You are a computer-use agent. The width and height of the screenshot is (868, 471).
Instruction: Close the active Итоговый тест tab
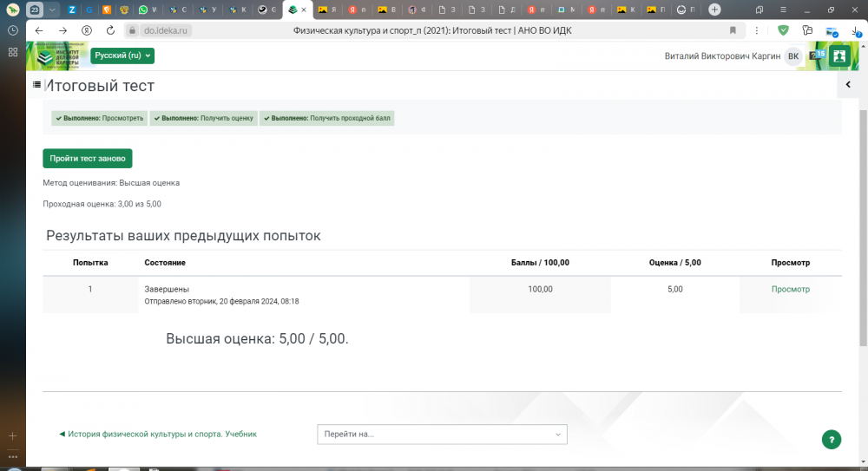[x=304, y=10]
